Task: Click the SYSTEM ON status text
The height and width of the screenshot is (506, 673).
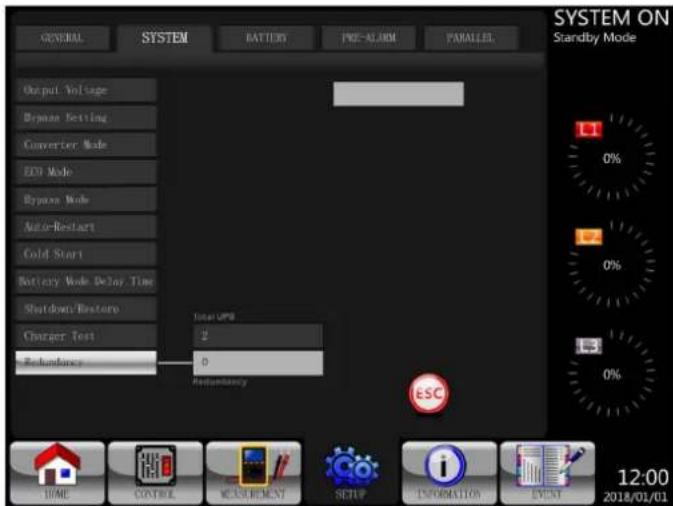Action: [611, 18]
